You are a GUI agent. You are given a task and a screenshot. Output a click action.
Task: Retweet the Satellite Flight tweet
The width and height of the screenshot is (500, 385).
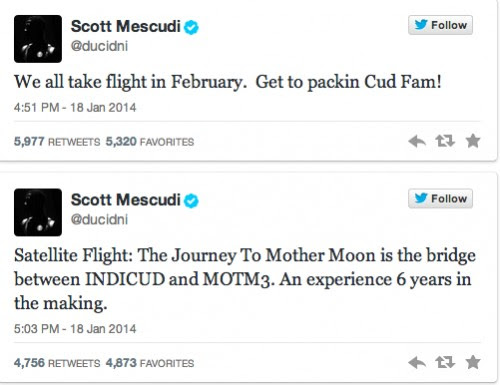[445, 362]
